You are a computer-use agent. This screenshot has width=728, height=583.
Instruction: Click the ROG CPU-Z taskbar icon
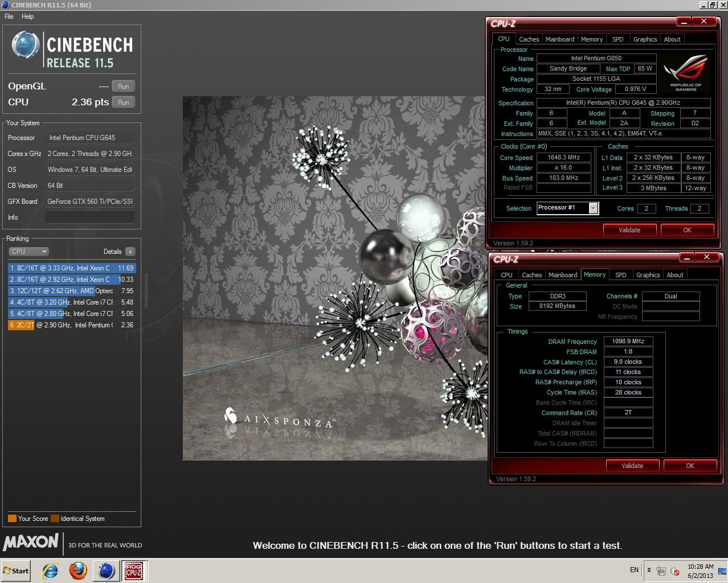click(134, 571)
